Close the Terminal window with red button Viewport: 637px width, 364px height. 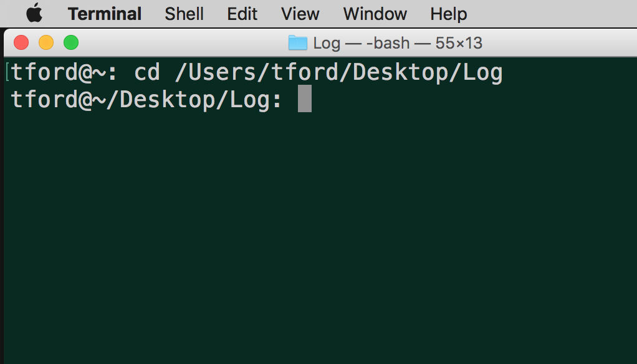pos(21,42)
